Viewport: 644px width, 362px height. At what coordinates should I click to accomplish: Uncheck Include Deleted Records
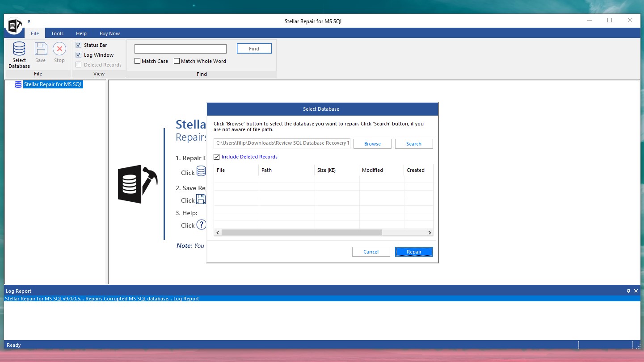click(x=217, y=157)
